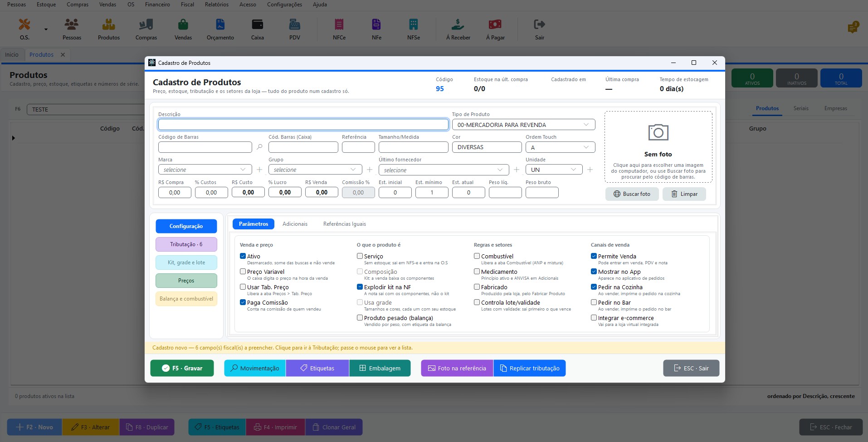Click the Sem foto image placeholder
The width and height of the screenshot is (868, 442).
tap(658, 147)
